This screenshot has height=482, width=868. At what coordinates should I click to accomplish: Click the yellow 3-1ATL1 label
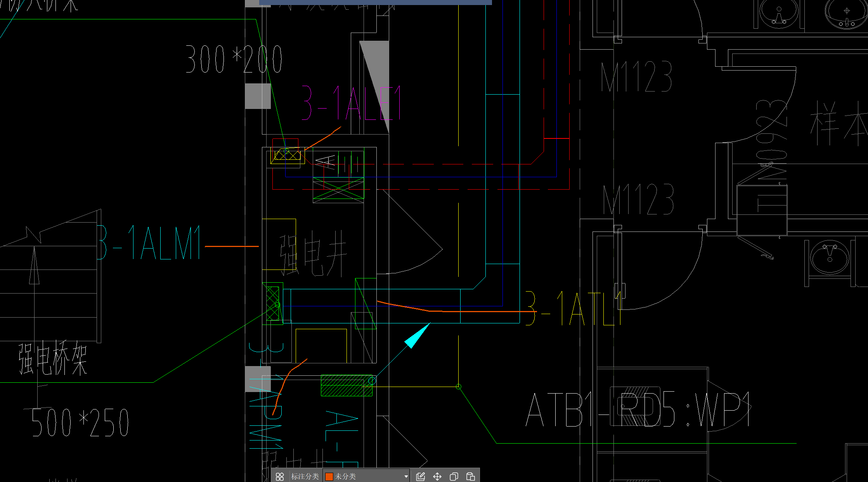click(x=574, y=308)
